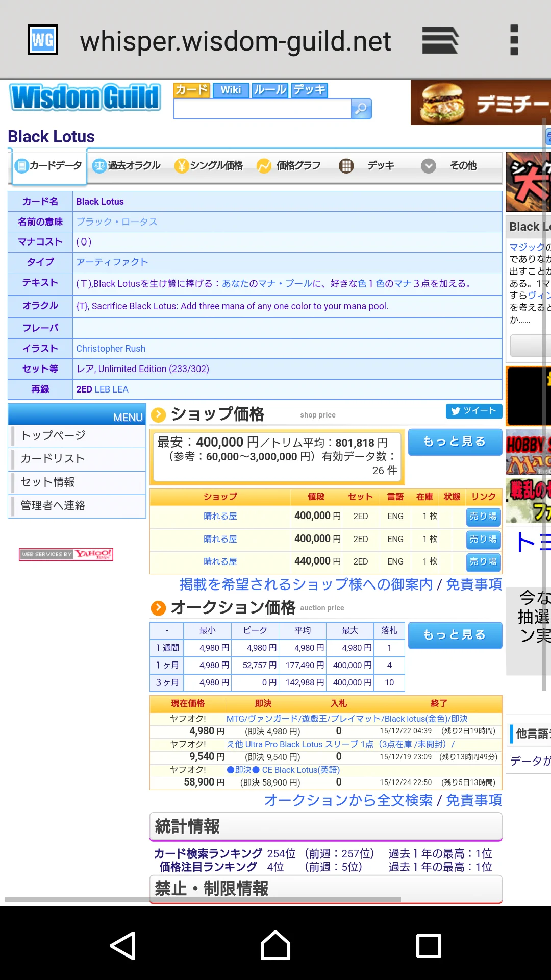
Task: Select the Wiki search tab
Action: pyautogui.click(x=231, y=90)
